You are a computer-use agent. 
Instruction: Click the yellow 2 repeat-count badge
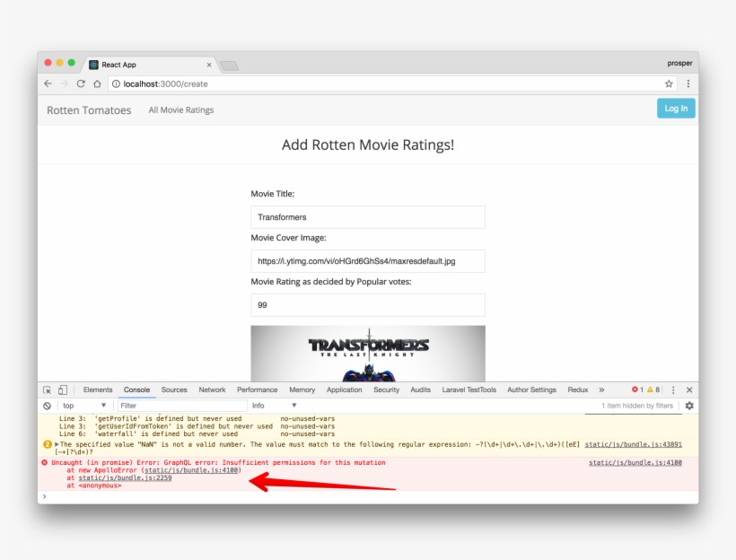(48, 444)
